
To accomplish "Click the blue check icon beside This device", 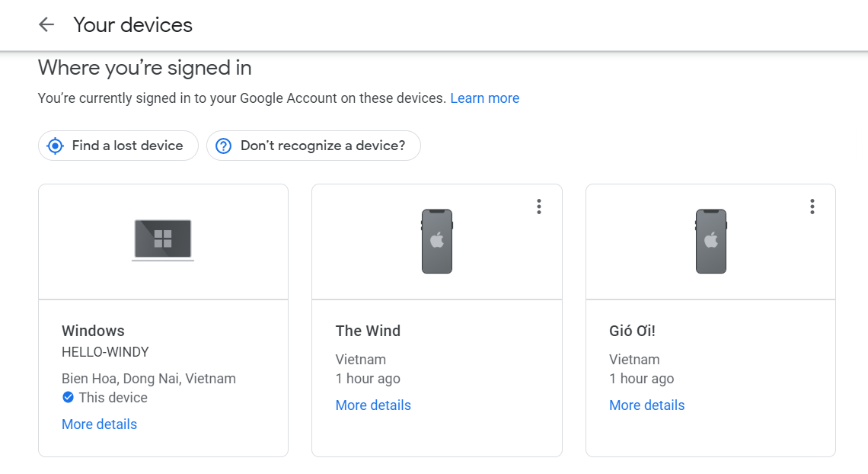I will pos(68,397).
